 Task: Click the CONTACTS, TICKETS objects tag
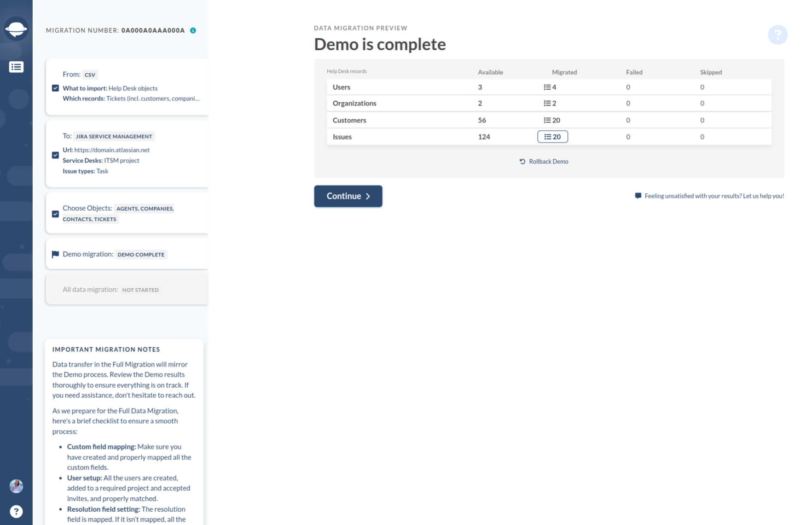[89, 219]
